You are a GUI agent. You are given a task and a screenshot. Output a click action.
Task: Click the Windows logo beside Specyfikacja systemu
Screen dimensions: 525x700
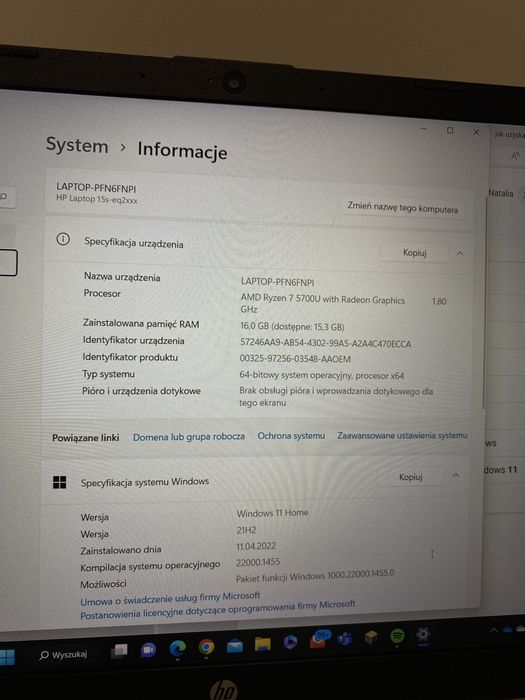tap(59, 482)
